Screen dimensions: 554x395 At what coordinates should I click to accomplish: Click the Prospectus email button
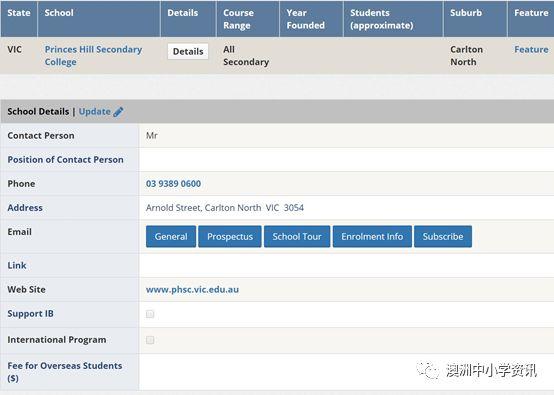coord(230,236)
